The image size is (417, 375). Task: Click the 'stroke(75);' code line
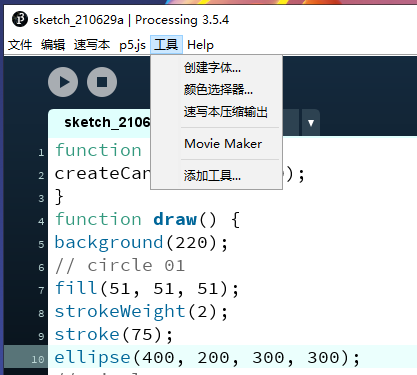pyautogui.click(x=114, y=334)
